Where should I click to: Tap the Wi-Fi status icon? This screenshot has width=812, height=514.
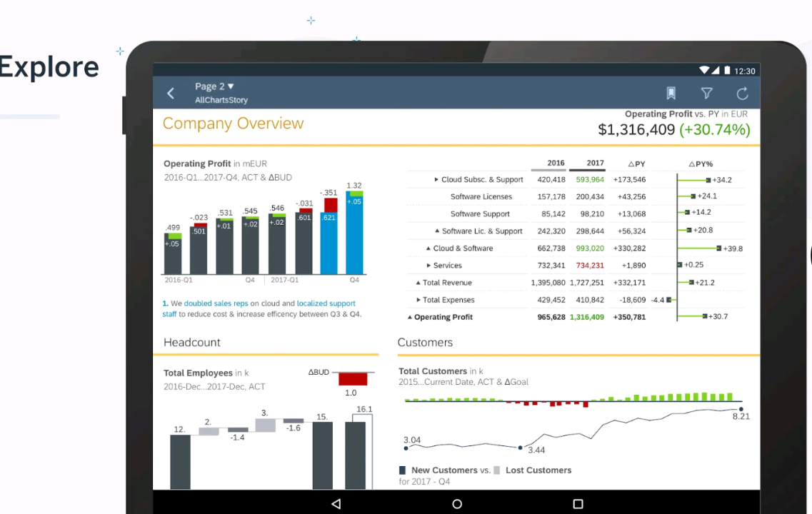703,71
